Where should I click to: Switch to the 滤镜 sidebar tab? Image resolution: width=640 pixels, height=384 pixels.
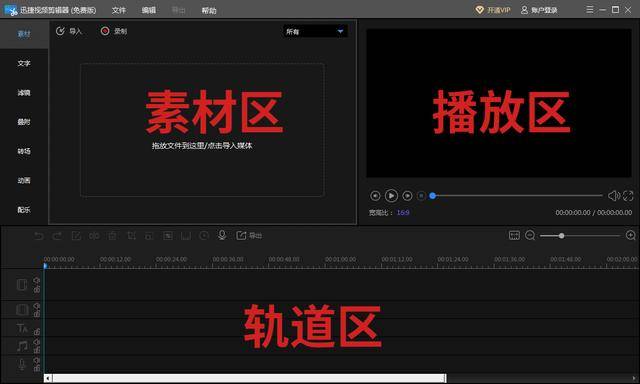[24, 93]
